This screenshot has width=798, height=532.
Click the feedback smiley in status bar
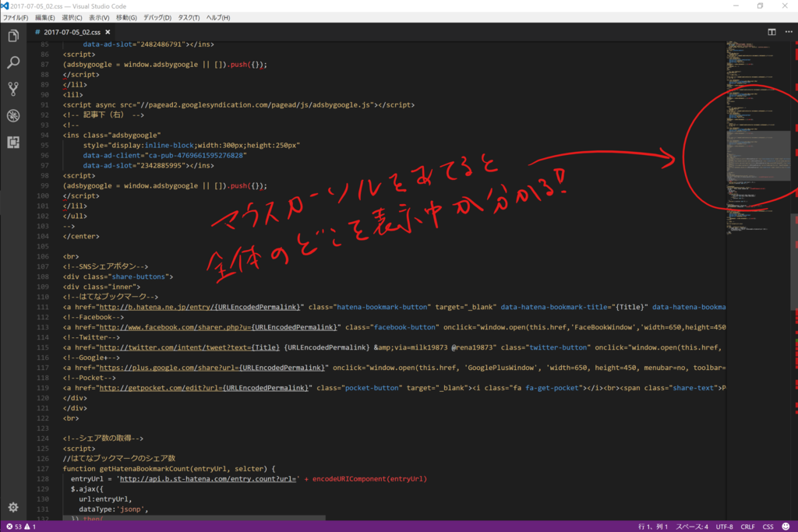(786, 527)
